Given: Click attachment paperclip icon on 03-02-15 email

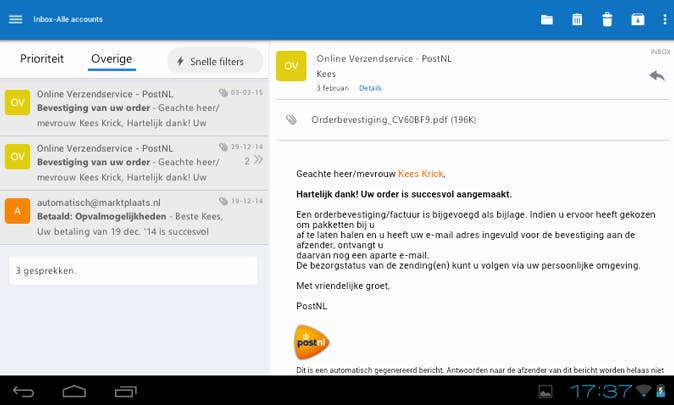Looking at the screenshot, I should pos(223,92).
